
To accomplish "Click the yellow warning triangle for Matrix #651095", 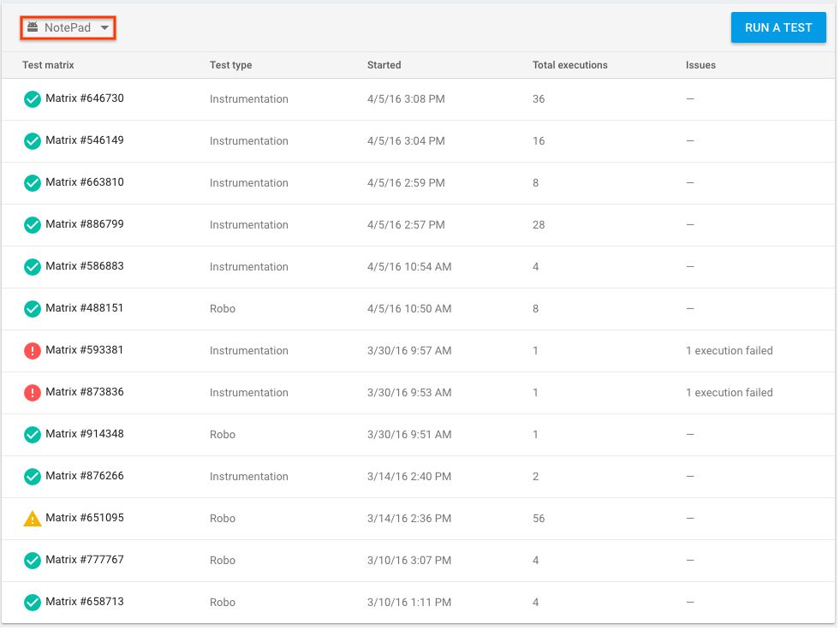I will [33, 519].
